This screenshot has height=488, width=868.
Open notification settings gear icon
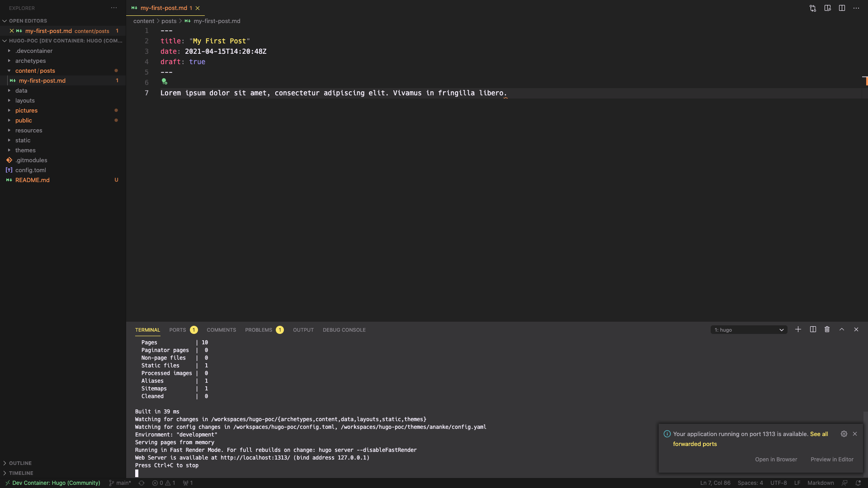844,434
